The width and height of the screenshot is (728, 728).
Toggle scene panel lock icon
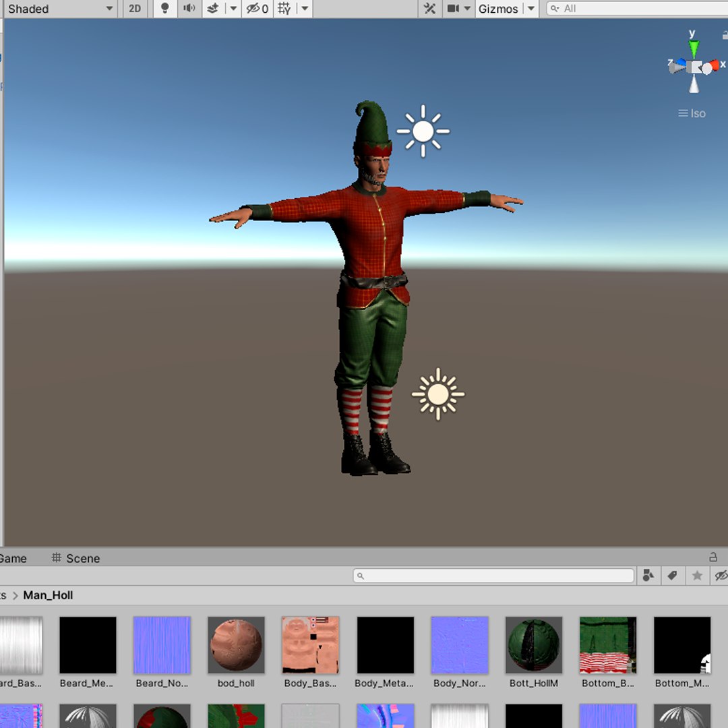(713, 557)
